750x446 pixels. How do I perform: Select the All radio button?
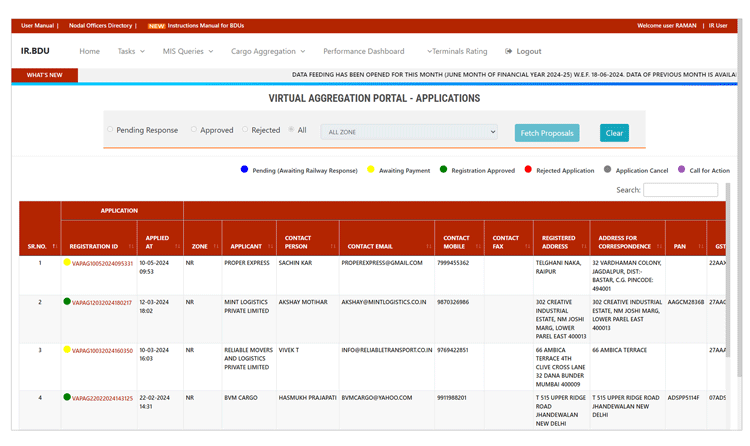291,129
